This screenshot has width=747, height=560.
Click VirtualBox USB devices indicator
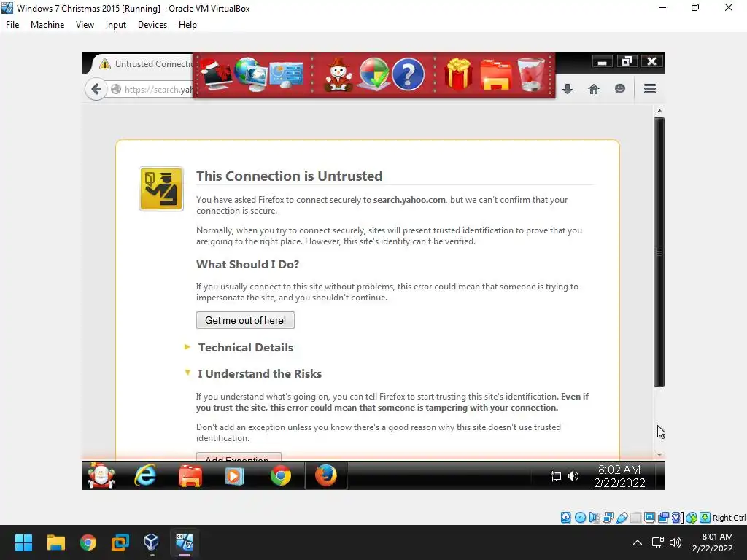622,518
